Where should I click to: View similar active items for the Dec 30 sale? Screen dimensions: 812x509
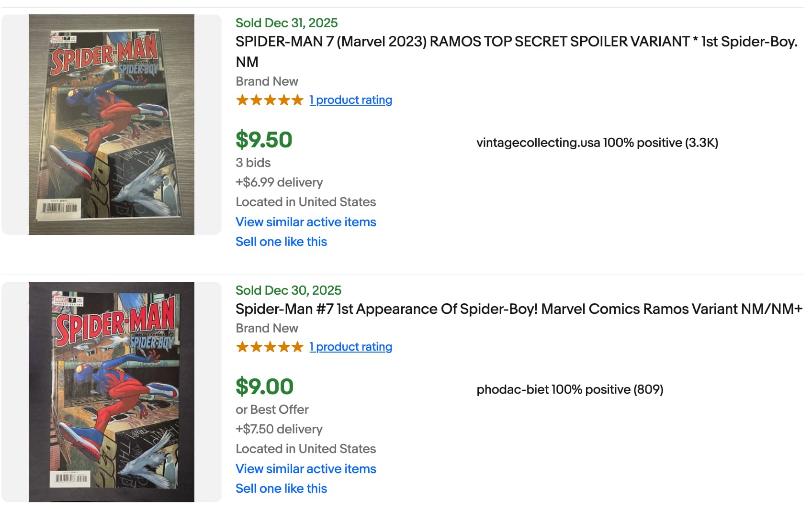(x=305, y=469)
